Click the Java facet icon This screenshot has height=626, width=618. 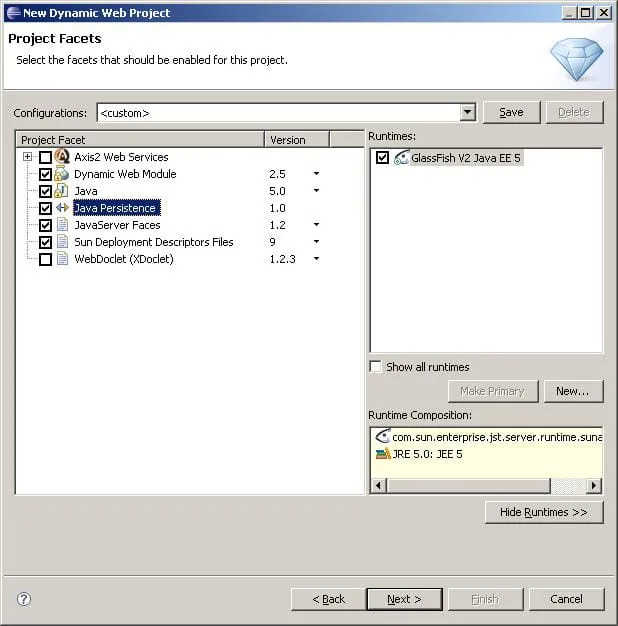click(x=62, y=191)
